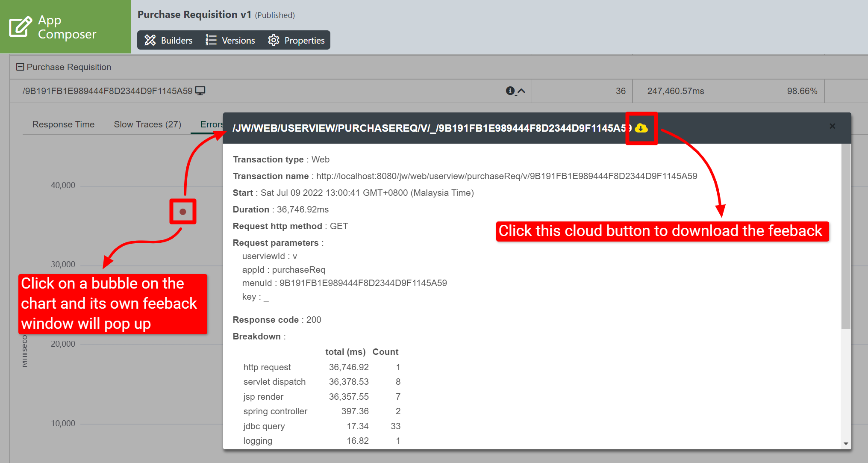Close the transaction details popup

click(832, 126)
